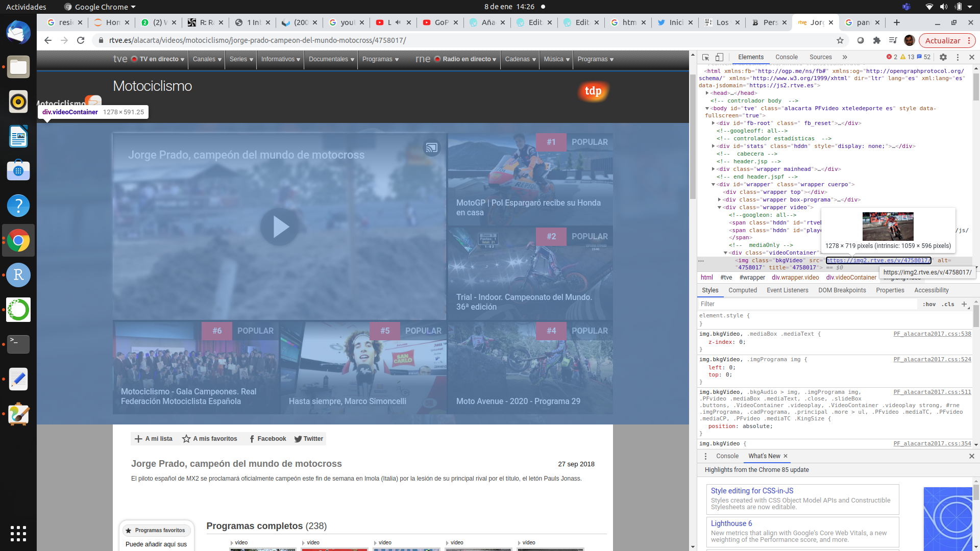This screenshot has width=980, height=551.
Task: Toggle the .cls class editor
Action: (x=948, y=304)
